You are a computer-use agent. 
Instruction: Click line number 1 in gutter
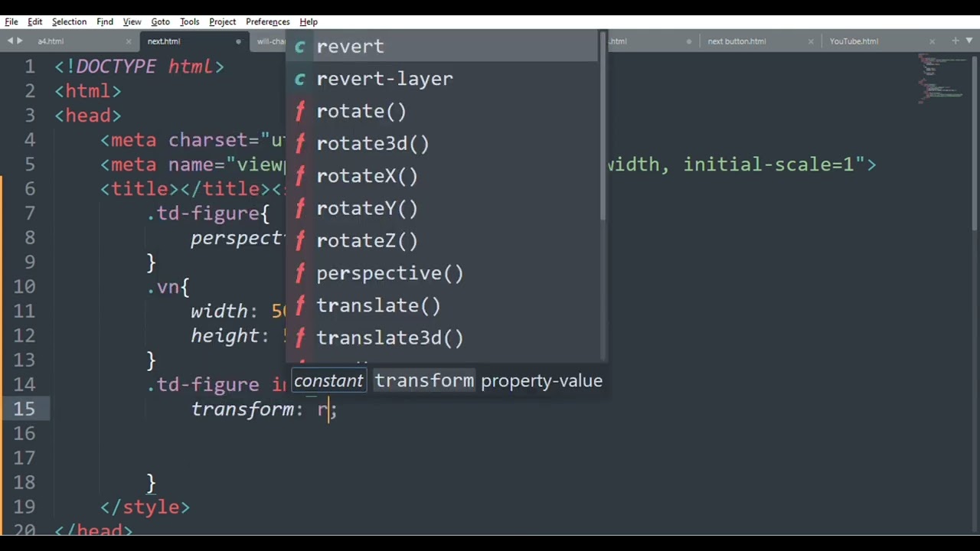coord(30,67)
